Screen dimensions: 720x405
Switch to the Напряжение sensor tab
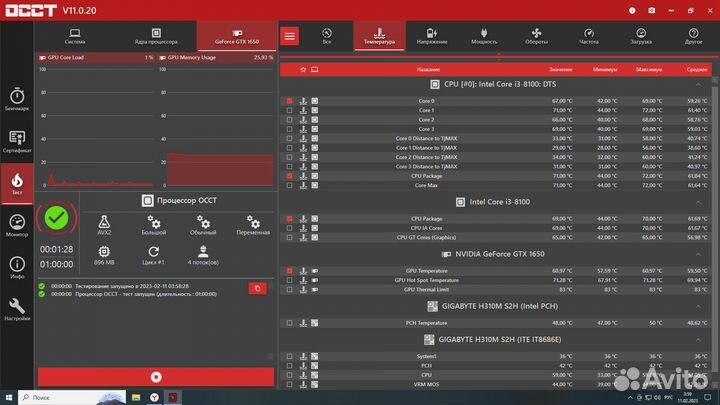(432, 37)
